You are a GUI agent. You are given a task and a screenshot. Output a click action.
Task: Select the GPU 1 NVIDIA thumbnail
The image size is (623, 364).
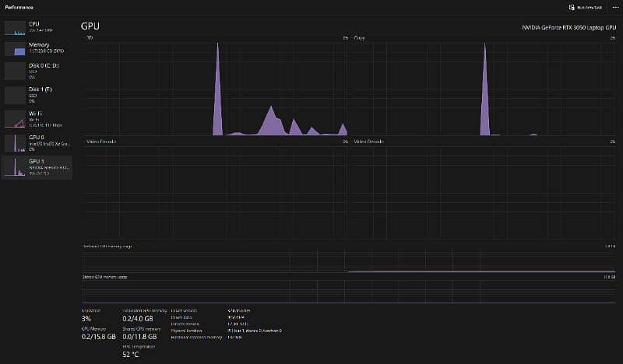pos(16,166)
